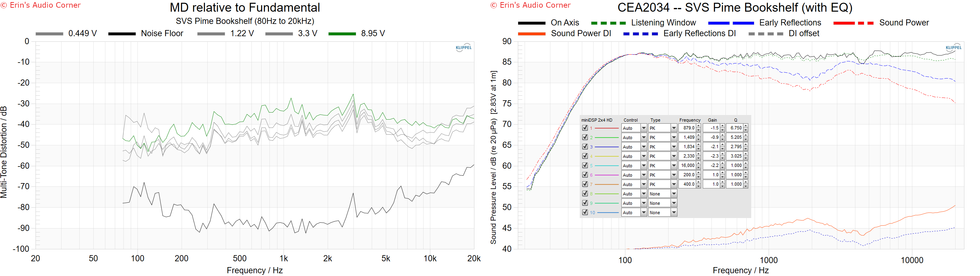Increase filter 1 gain with up arrow
The width and height of the screenshot is (980, 276).
click(x=722, y=126)
